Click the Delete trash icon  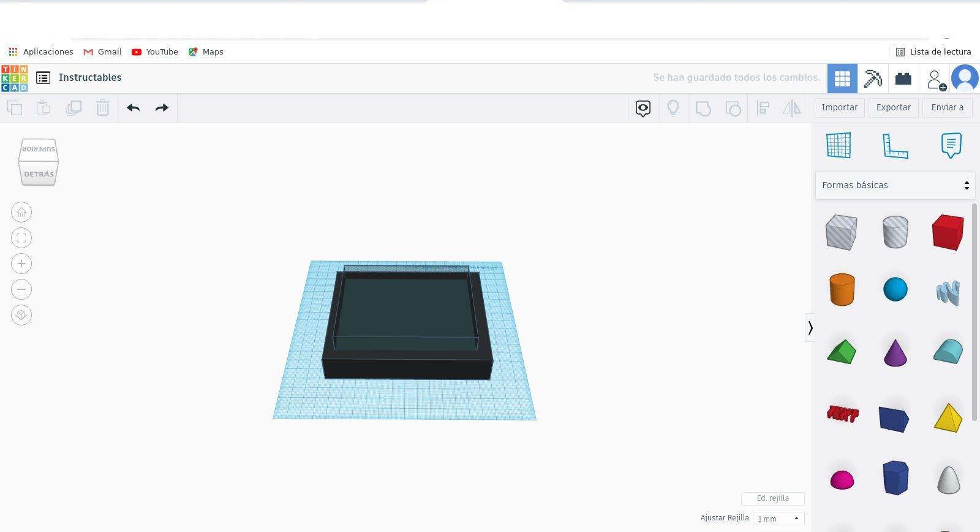point(102,108)
